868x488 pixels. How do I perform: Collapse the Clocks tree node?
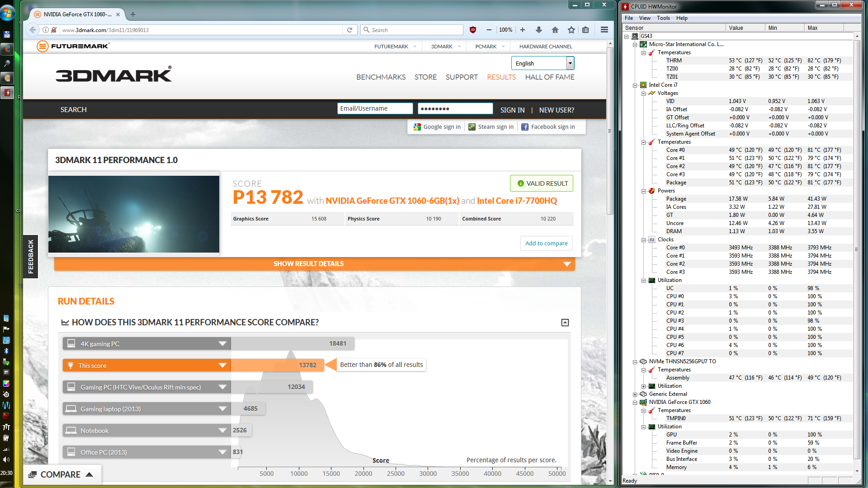tap(643, 240)
